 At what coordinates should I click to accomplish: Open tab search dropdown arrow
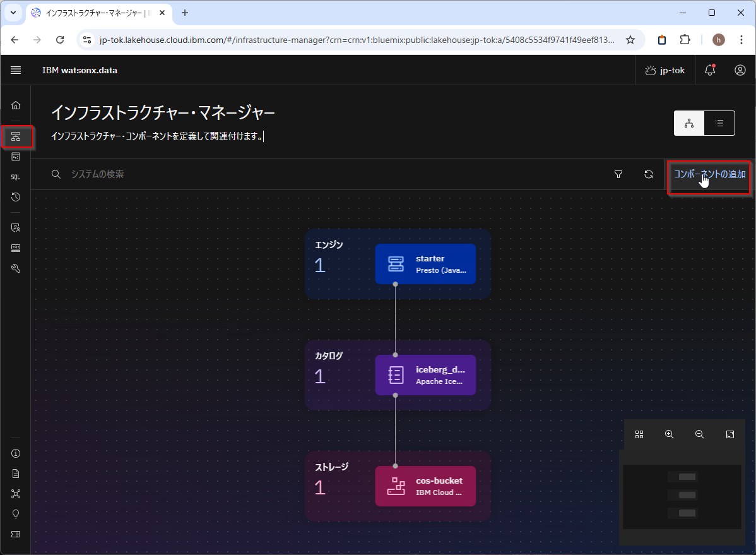click(13, 13)
